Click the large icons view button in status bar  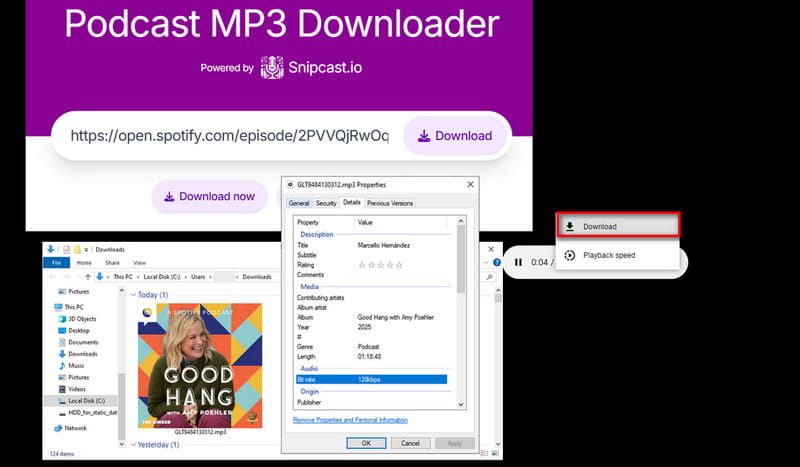(494, 453)
